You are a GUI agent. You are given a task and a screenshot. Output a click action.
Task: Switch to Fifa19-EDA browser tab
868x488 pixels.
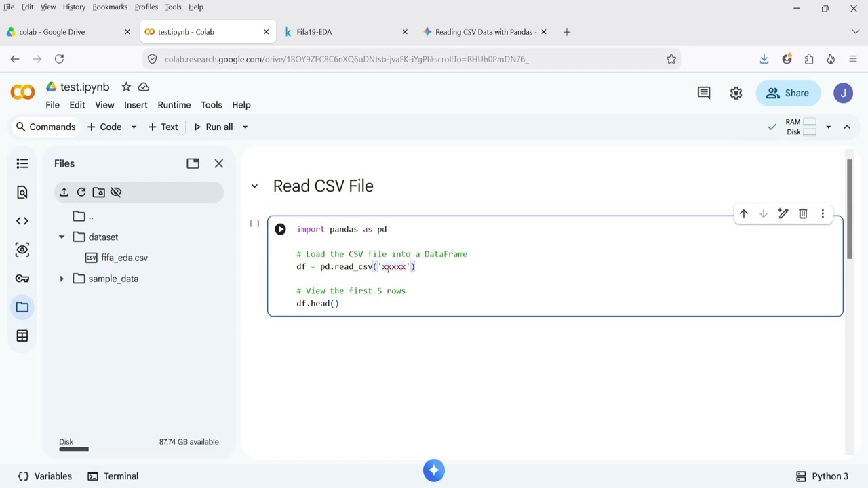coord(346,32)
